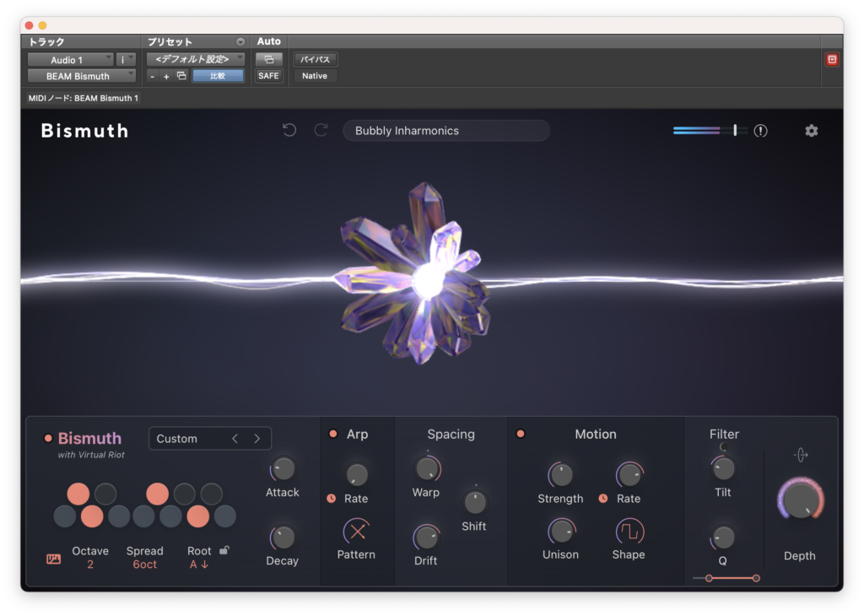The image size is (864, 616).
Task: Click the stereo orbit icon above Depth
Action: click(x=801, y=455)
